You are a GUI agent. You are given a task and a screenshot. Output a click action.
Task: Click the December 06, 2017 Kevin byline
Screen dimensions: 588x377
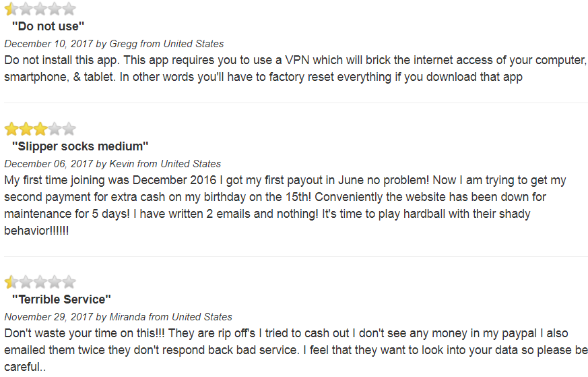tap(112, 164)
